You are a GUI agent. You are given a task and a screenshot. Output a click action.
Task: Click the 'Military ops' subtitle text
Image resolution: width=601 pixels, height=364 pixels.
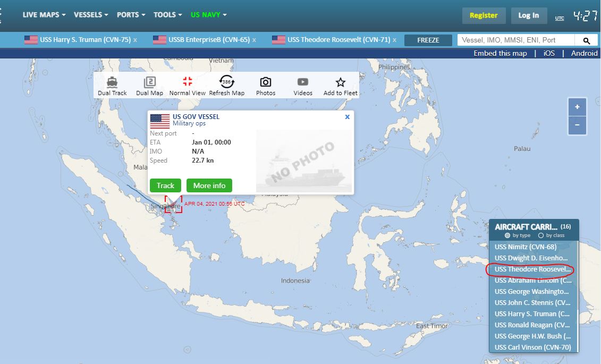[189, 123]
